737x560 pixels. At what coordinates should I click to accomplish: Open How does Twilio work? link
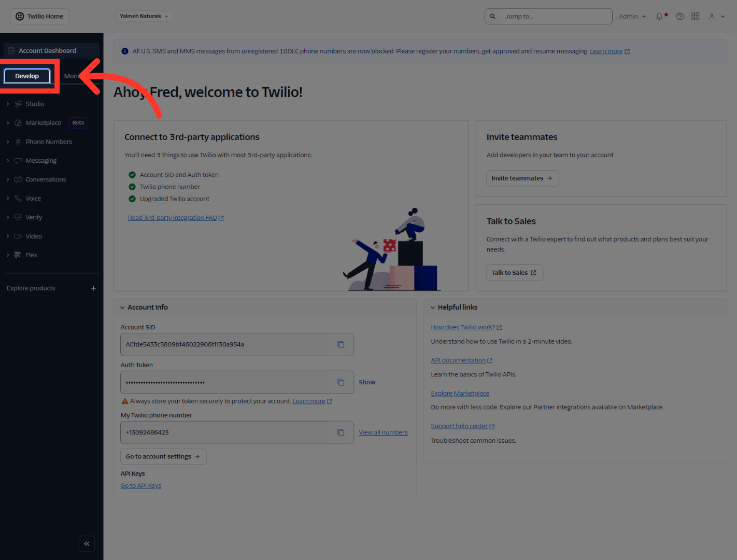tap(466, 327)
